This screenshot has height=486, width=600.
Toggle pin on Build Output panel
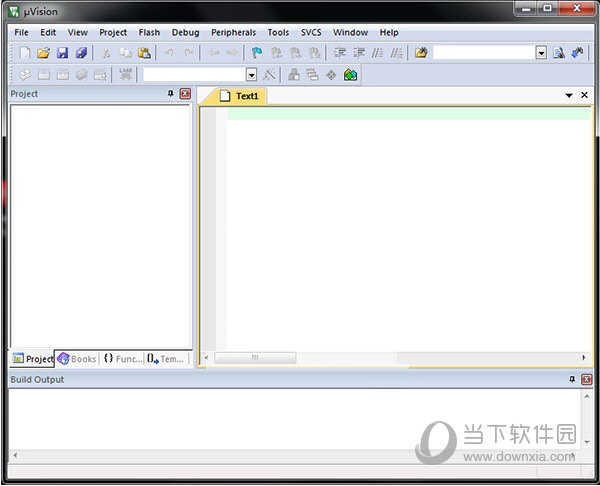[572, 379]
